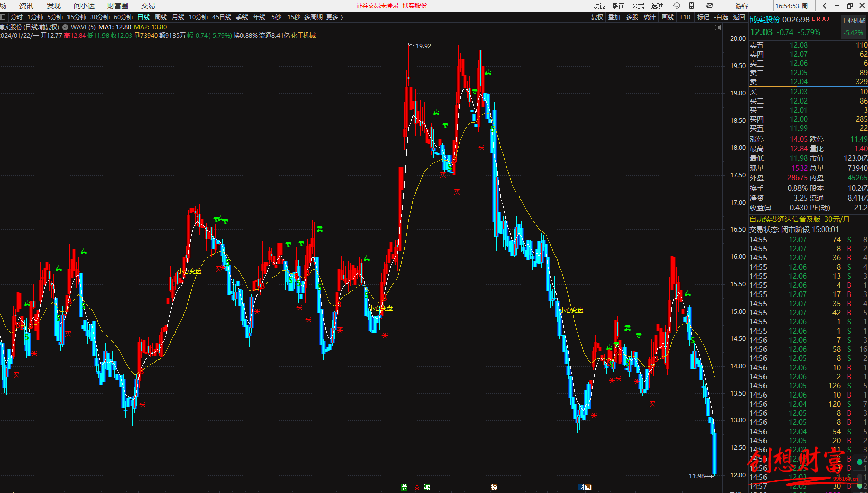The height and width of the screenshot is (493, 868).
Task: Toggle the left panel icon beside 分时
Action: coord(3,17)
